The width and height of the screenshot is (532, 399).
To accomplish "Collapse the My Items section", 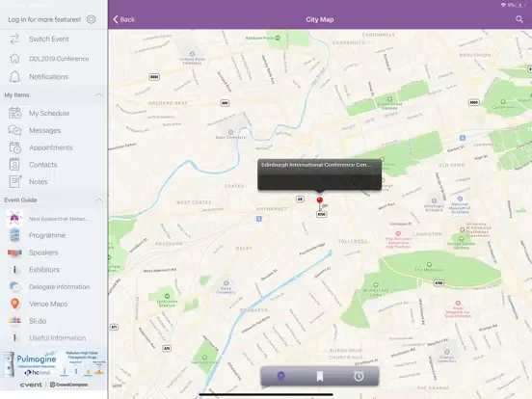I will pos(98,94).
